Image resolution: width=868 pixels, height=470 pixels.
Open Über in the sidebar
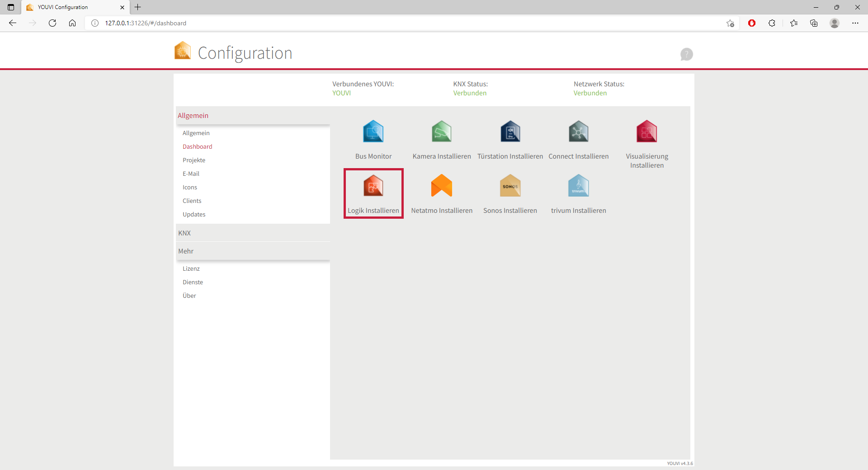coord(189,296)
